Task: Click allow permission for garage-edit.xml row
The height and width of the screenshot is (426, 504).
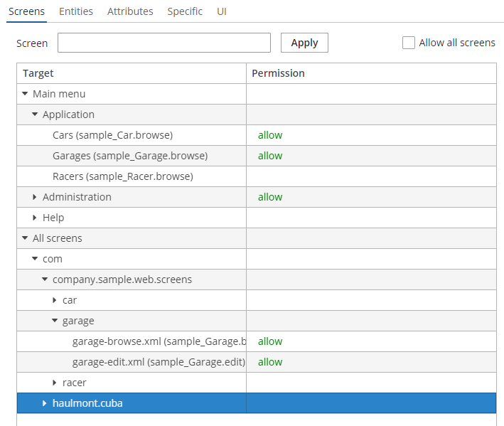Action: (x=270, y=362)
